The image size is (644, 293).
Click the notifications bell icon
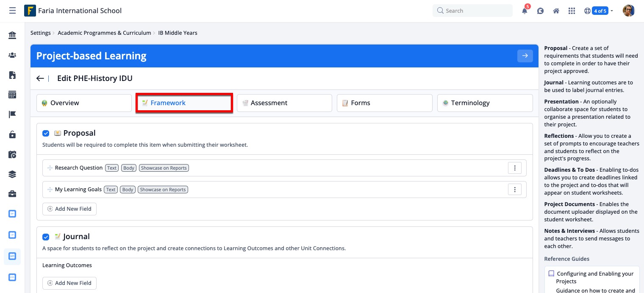tap(525, 11)
